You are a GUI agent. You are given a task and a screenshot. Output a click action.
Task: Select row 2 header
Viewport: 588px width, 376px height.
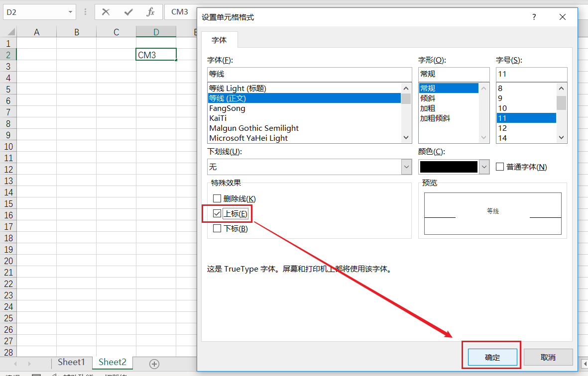[8, 55]
